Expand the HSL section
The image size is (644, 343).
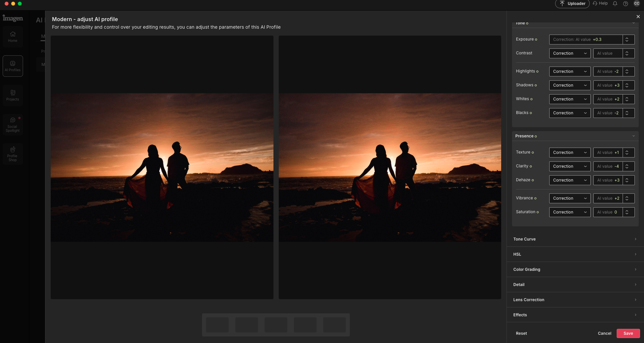coord(575,254)
